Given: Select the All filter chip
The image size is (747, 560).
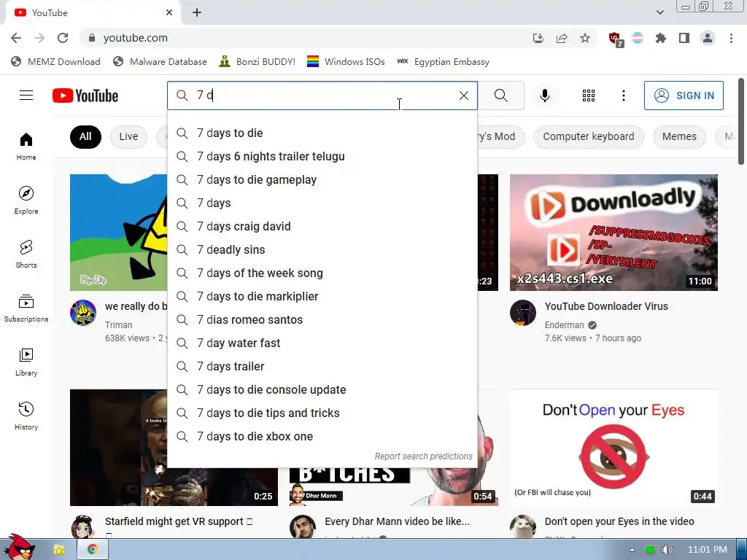Looking at the screenshot, I should [x=85, y=136].
